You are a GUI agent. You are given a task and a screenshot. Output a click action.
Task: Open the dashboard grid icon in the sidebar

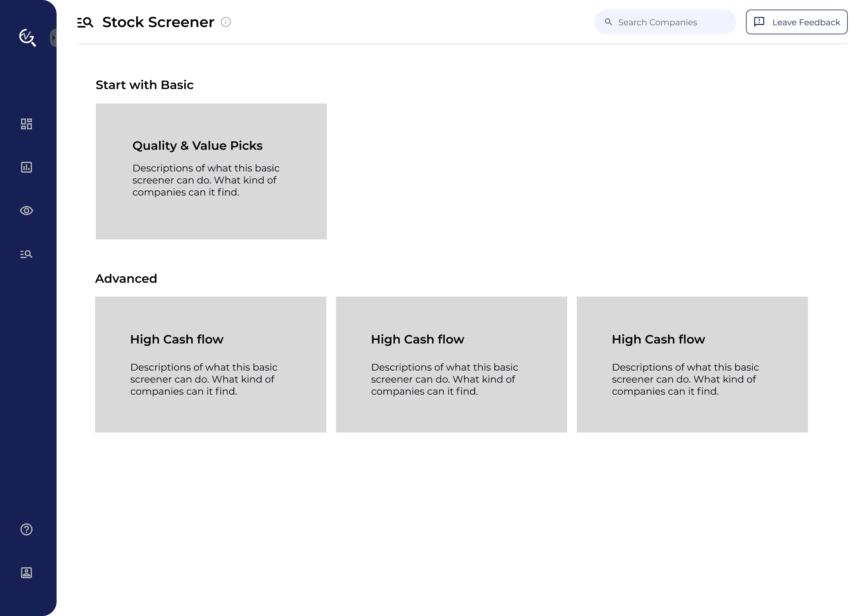point(26,124)
